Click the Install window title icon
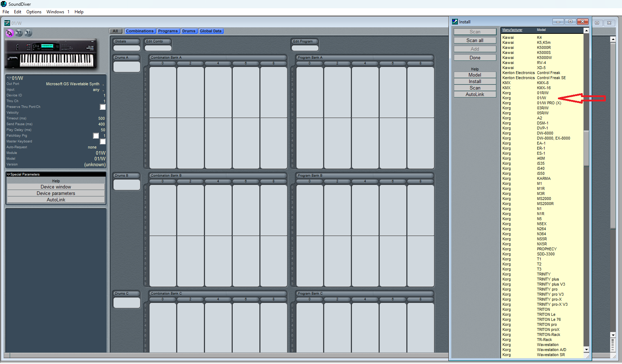 [x=455, y=22]
